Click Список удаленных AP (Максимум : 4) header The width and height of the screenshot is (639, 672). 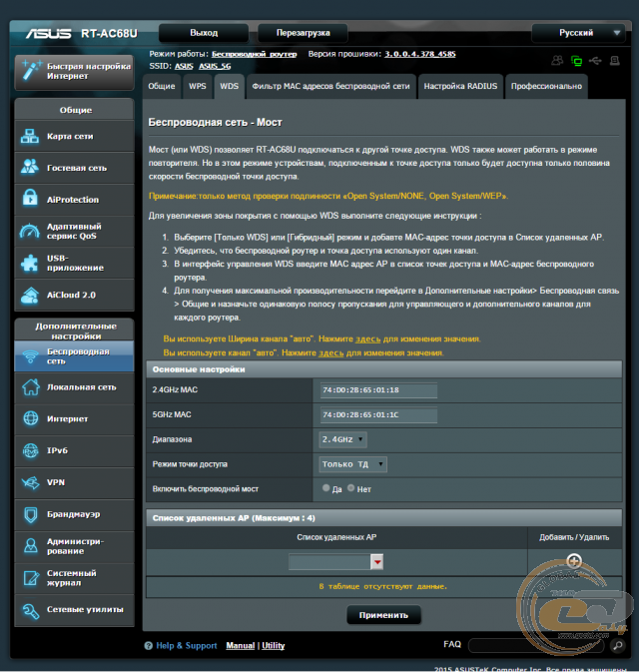tap(383, 518)
